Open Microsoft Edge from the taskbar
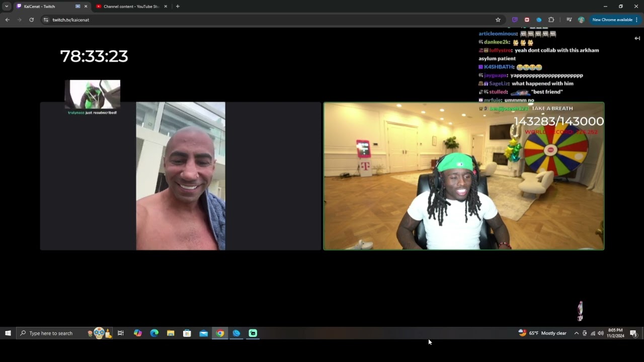 154,333
